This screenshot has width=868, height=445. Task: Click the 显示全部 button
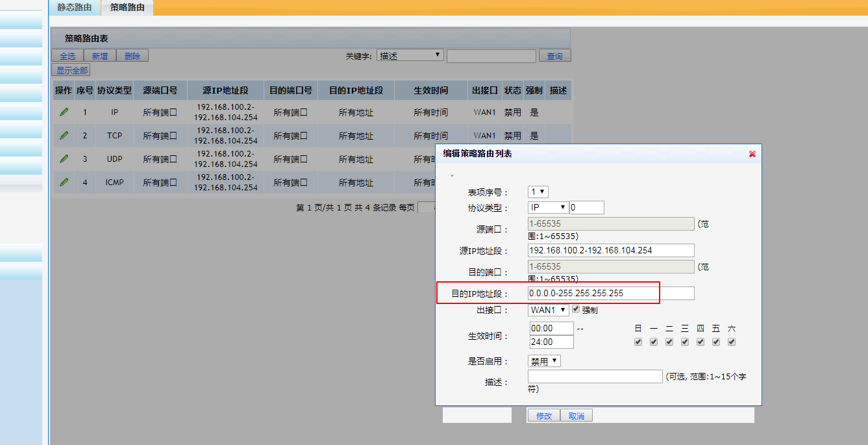[71, 70]
